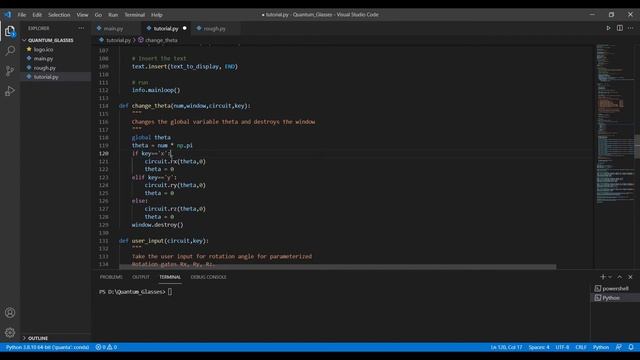Open the Explorer view in activity bar
The image size is (640, 360).
click(x=10, y=31)
